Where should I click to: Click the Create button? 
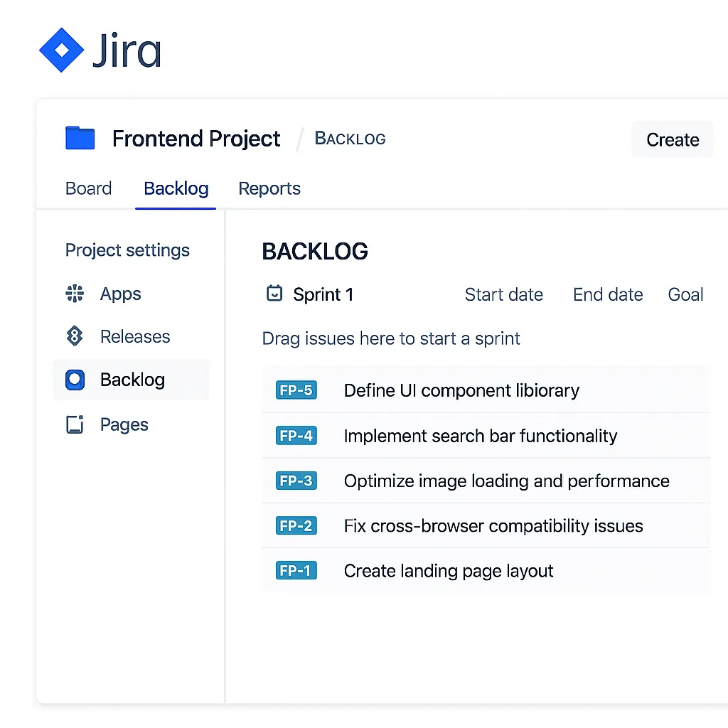[x=673, y=140]
